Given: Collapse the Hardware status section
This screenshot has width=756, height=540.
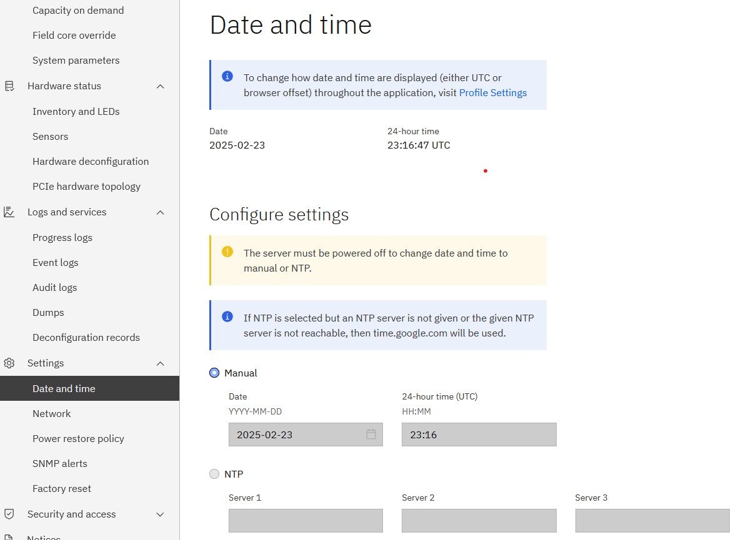Looking at the screenshot, I should (x=160, y=86).
